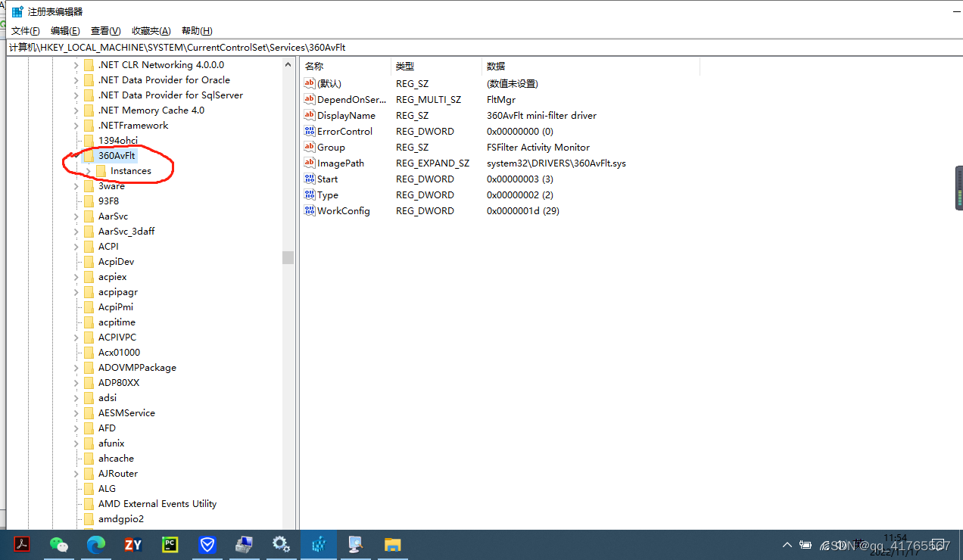
Task: Open WeChat from the taskbar
Action: [59, 544]
